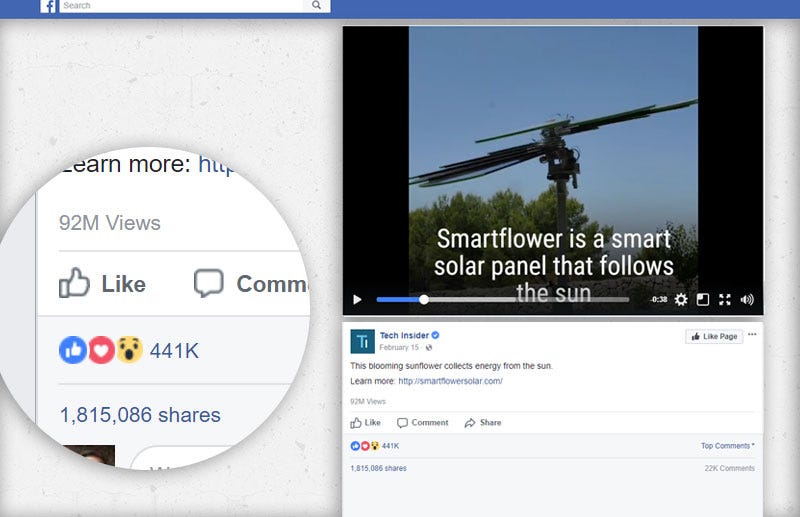The height and width of the screenshot is (517, 800).
Task: Click the Facebook logo icon
Action: click(x=48, y=6)
